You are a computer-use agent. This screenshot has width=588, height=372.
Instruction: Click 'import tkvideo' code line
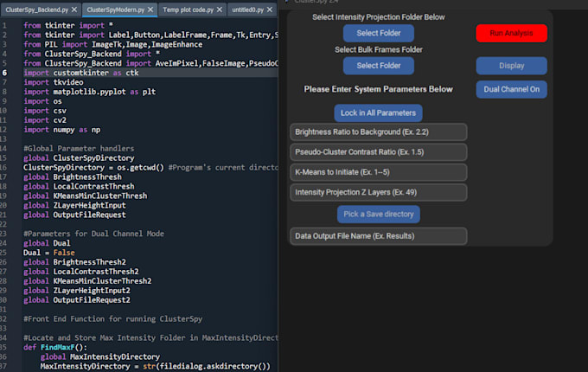[x=54, y=82]
